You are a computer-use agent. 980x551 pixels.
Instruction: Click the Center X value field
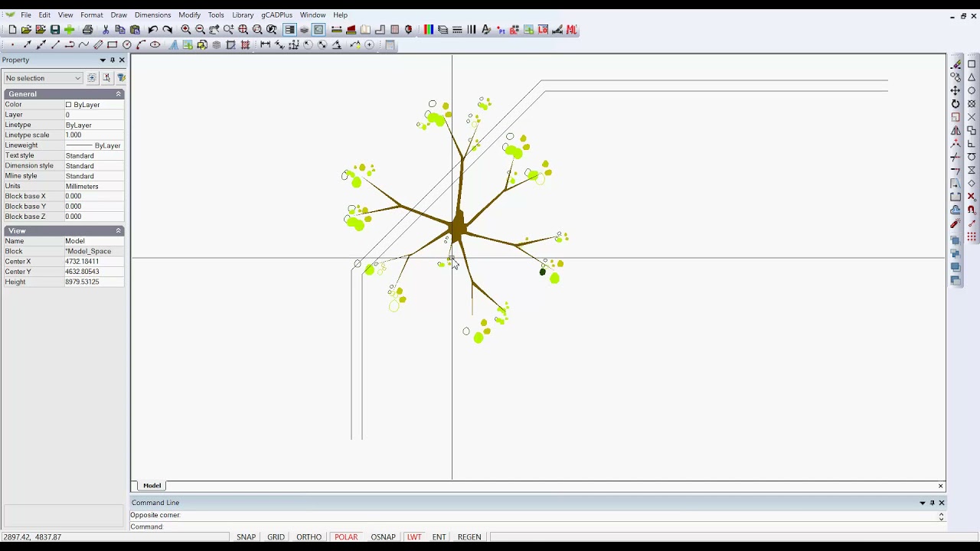(x=94, y=262)
